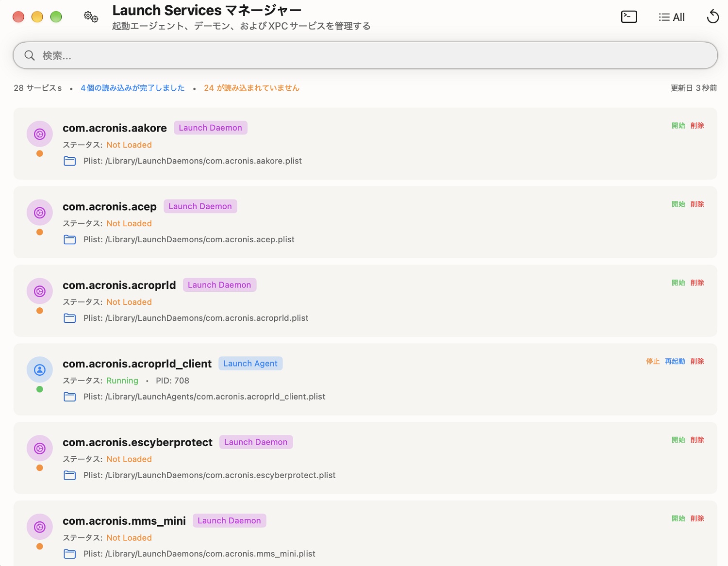
Task: Click the agent icon for com.acronis.acroprld_client
Action: (40, 370)
